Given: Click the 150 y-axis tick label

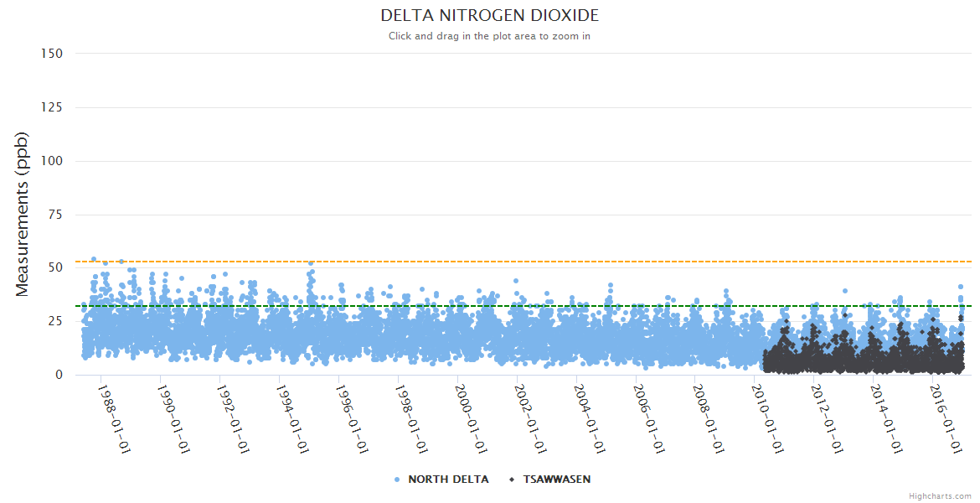Looking at the screenshot, I should click(x=52, y=54).
